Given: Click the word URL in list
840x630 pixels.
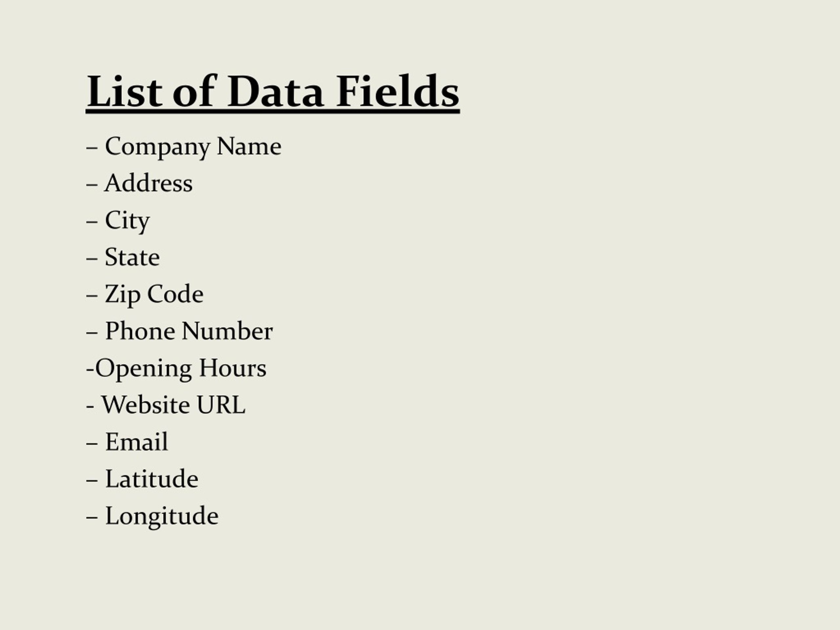Looking at the screenshot, I should pyautogui.click(x=221, y=405).
